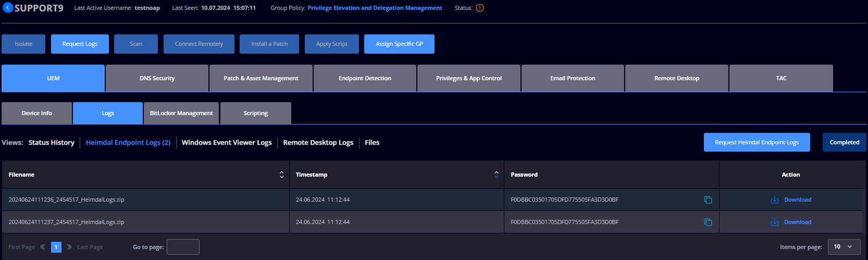Open the UEM module tab
The height and width of the screenshot is (260, 868).
(x=53, y=78)
